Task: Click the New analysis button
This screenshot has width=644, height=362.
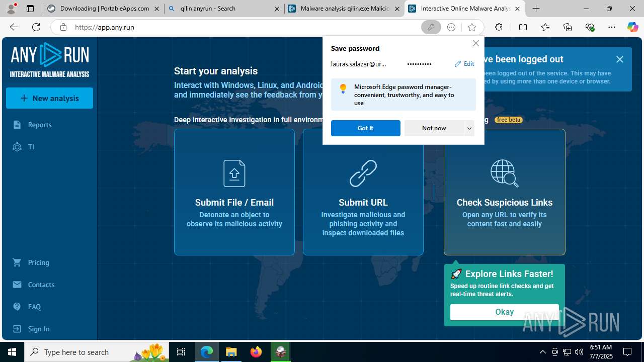Action: (49, 98)
